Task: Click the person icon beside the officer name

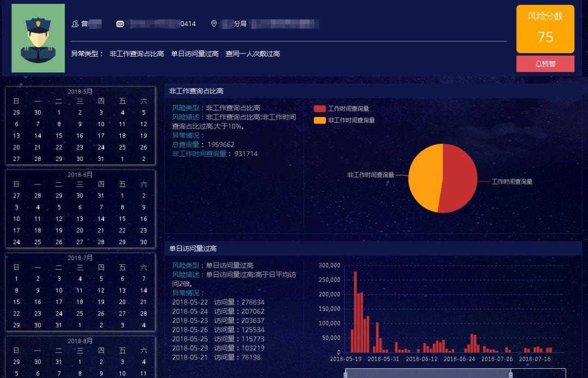Action: coord(75,24)
